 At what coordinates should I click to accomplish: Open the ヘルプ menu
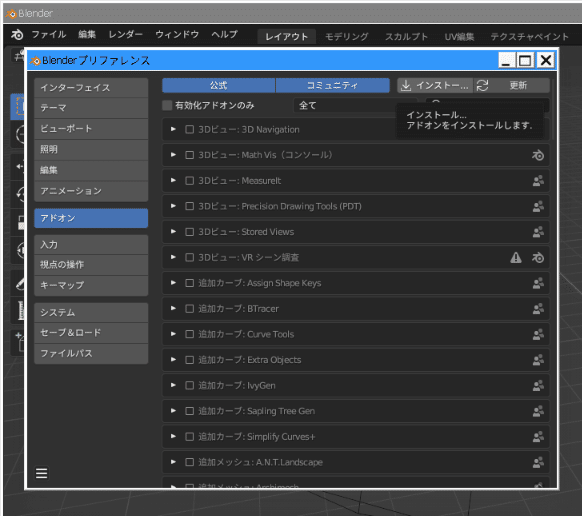[x=225, y=35]
